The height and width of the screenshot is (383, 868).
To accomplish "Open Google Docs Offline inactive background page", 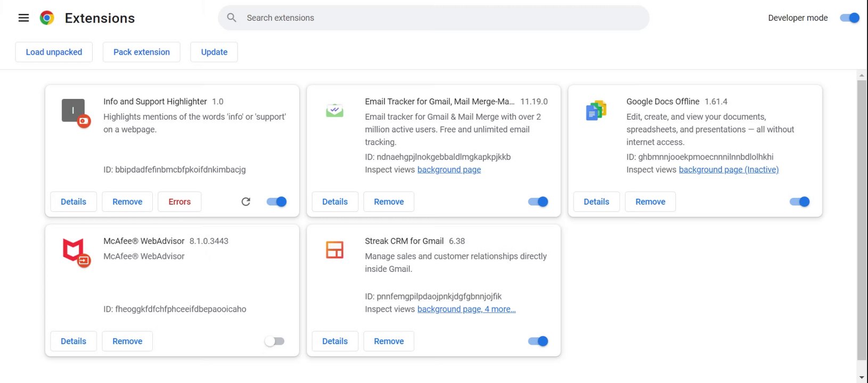I will pos(728,170).
